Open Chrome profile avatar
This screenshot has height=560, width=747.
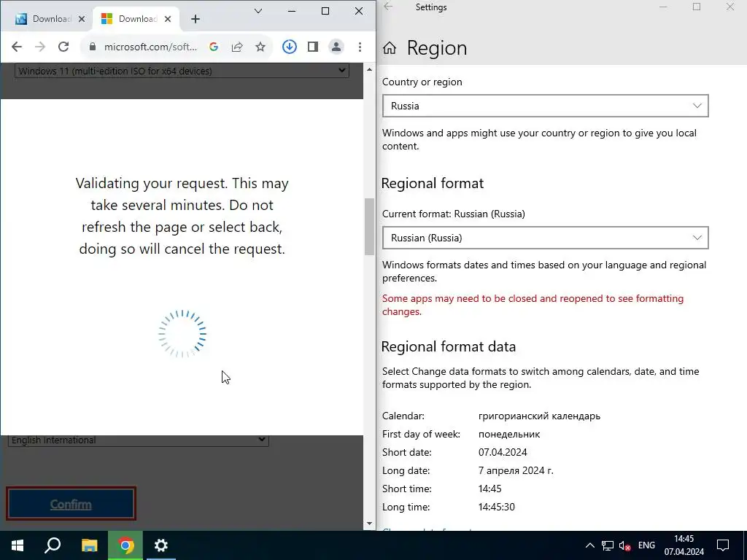tap(336, 47)
